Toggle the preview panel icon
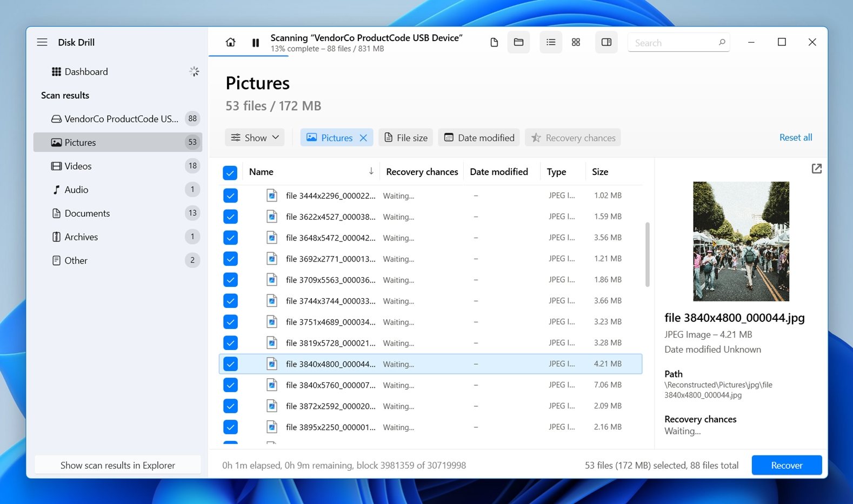 click(607, 42)
